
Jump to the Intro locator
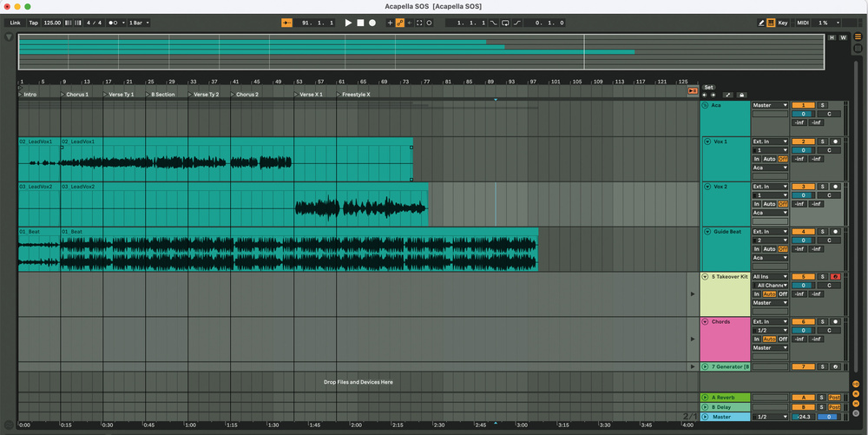28,95
